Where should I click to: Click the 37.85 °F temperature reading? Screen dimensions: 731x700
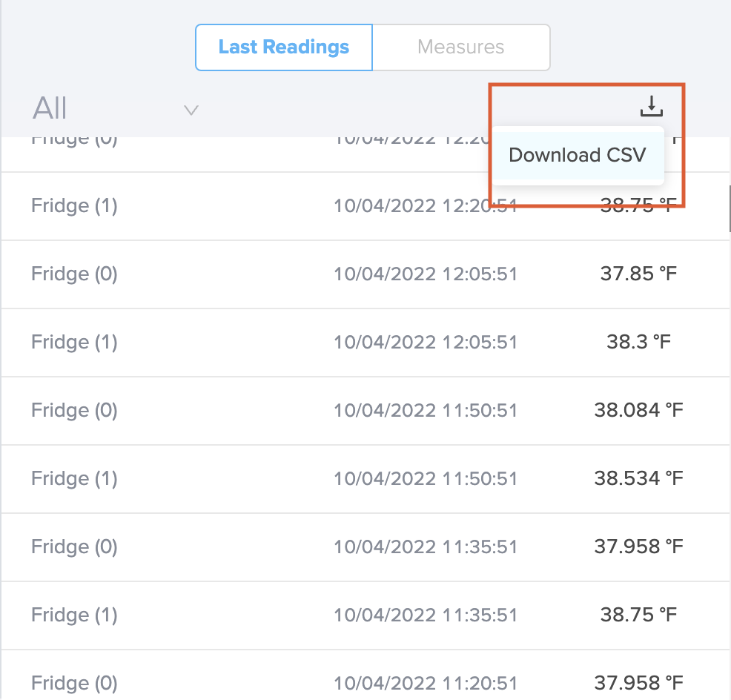coord(638,274)
